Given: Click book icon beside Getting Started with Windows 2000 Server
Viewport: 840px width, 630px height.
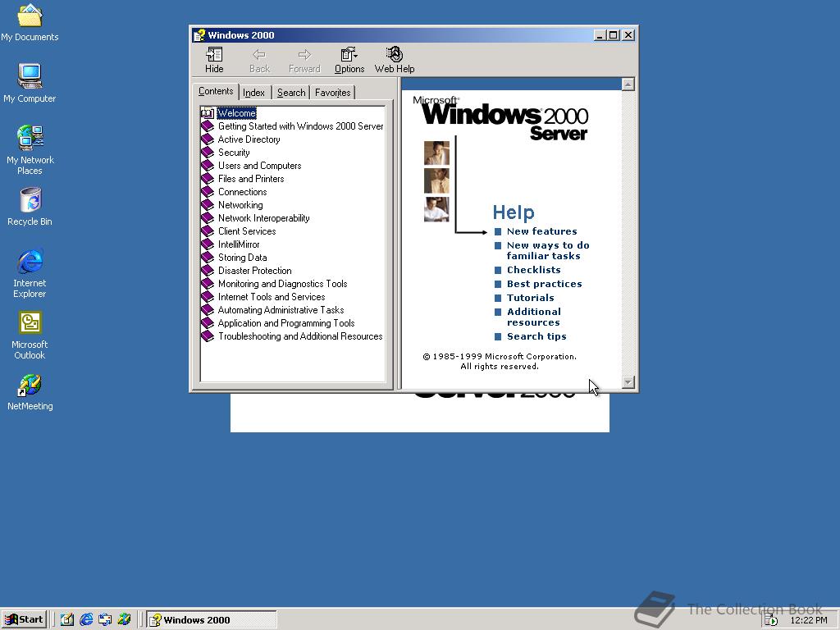Looking at the screenshot, I should (208, 126).
